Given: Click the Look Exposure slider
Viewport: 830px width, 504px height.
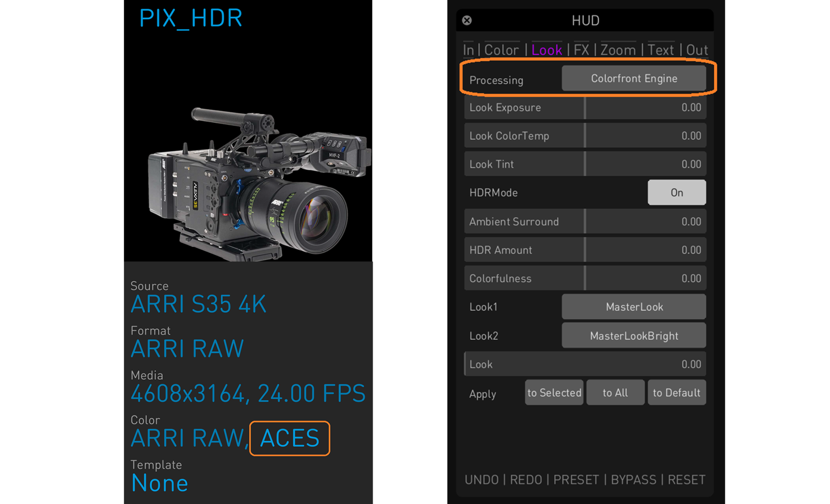Looking at the screenshot, I should pos(585,108).
